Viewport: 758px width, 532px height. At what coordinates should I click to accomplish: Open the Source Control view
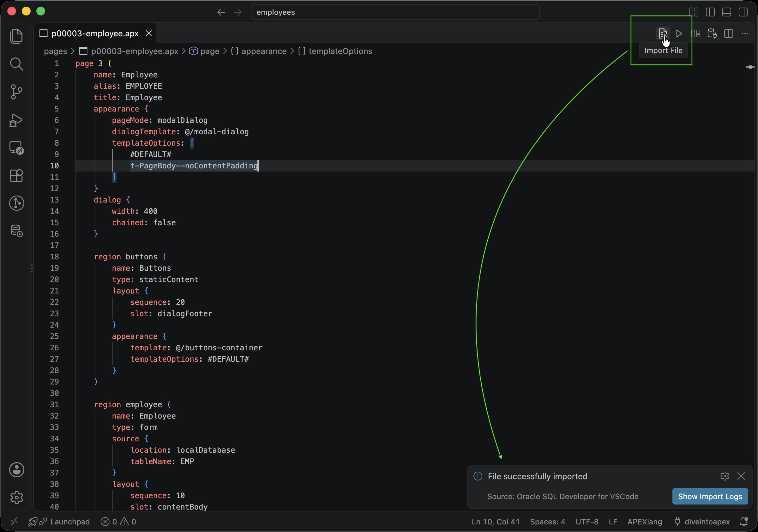[x=16, y=92]
